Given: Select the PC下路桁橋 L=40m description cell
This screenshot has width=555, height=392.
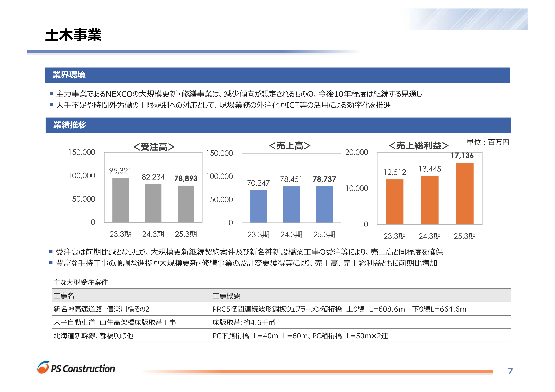Looking at the screenshot, I should 300,336.
